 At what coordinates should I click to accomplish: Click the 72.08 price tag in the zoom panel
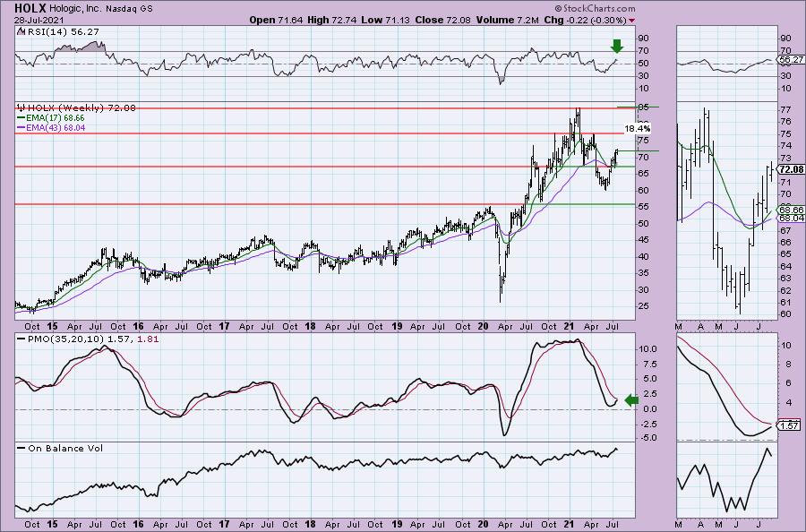pyautogui.click(x=791, y=169)
